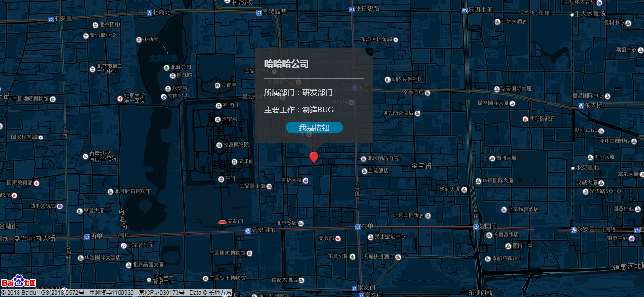
Task: Open the 百货大楼 shopping POI icon
Action: pos(306,181)
